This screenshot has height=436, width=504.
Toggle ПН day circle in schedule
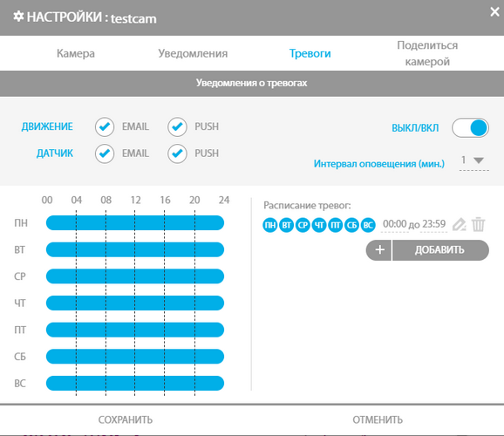[270, 225]
